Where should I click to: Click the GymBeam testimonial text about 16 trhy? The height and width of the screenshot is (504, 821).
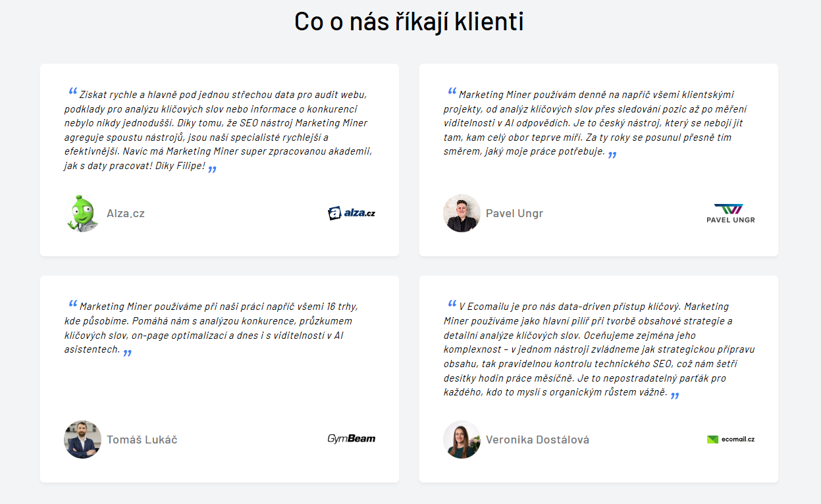click(x=211, y=328)
